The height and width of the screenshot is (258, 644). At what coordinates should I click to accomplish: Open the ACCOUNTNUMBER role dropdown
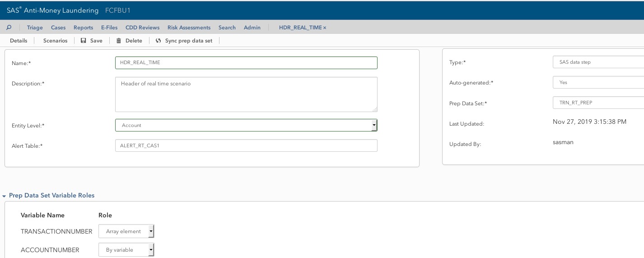click(x=151, y=250)
